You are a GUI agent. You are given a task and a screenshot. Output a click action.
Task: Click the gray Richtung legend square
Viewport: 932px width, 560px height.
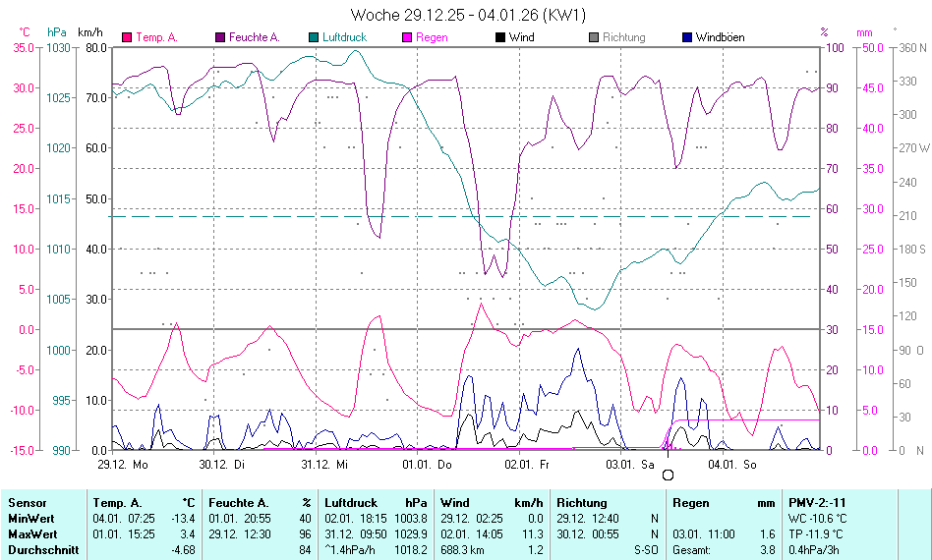[593, 37]
